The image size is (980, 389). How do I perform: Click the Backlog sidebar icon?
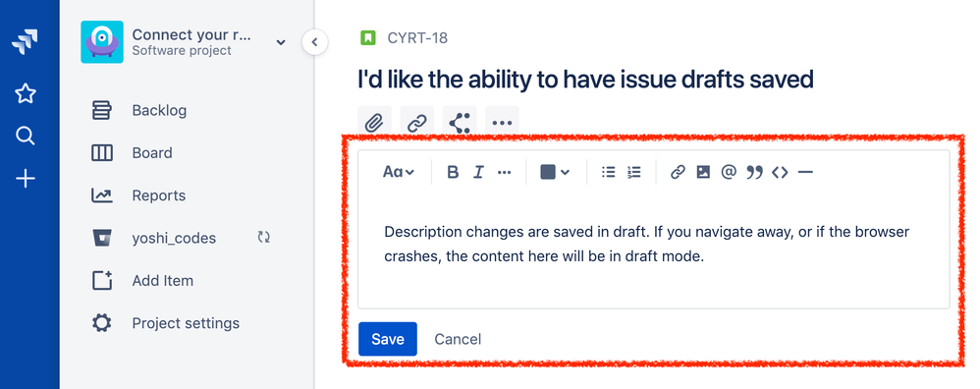point(102,111)
